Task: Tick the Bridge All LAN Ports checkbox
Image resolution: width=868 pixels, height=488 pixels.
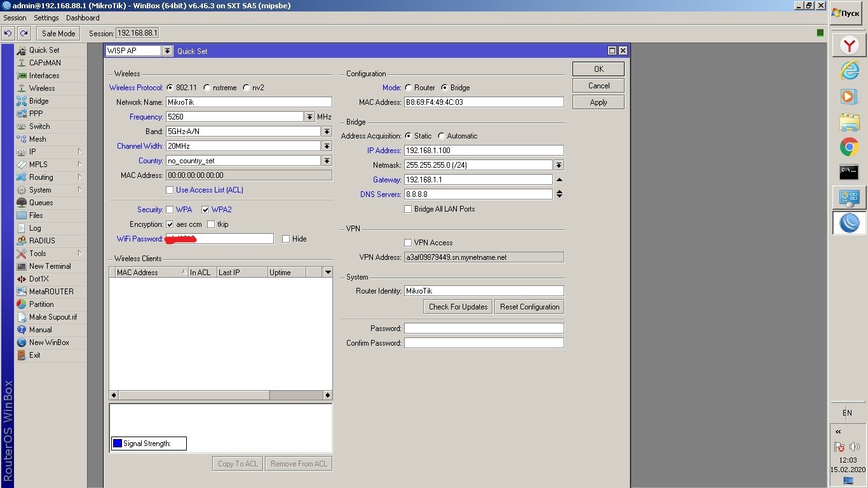Action: coord(408,209)
